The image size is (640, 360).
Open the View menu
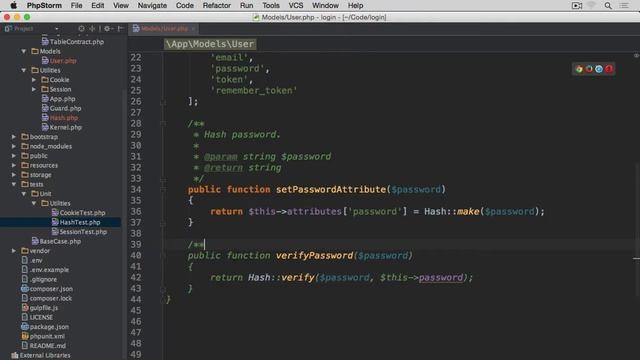(x=120, y=5)
